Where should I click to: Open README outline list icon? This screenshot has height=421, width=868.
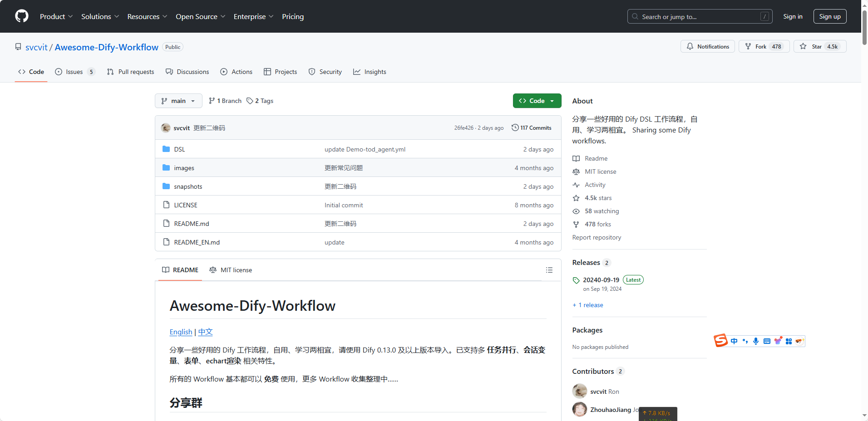click(549, 270)
